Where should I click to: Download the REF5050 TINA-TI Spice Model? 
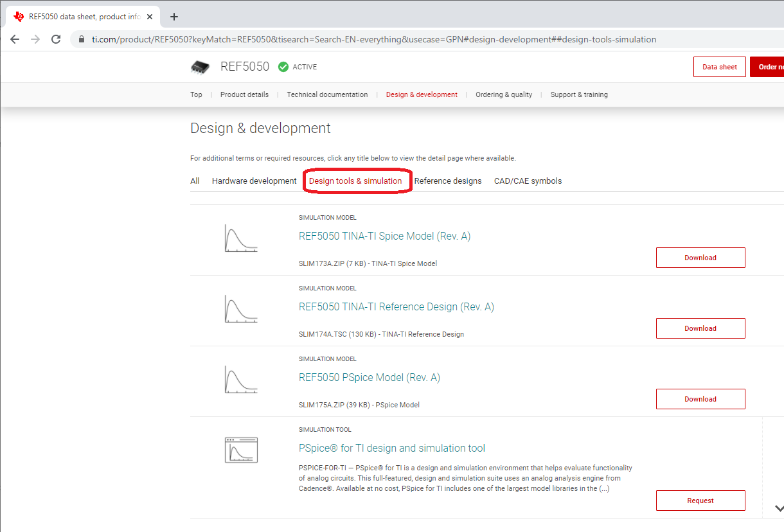[700, 258]
